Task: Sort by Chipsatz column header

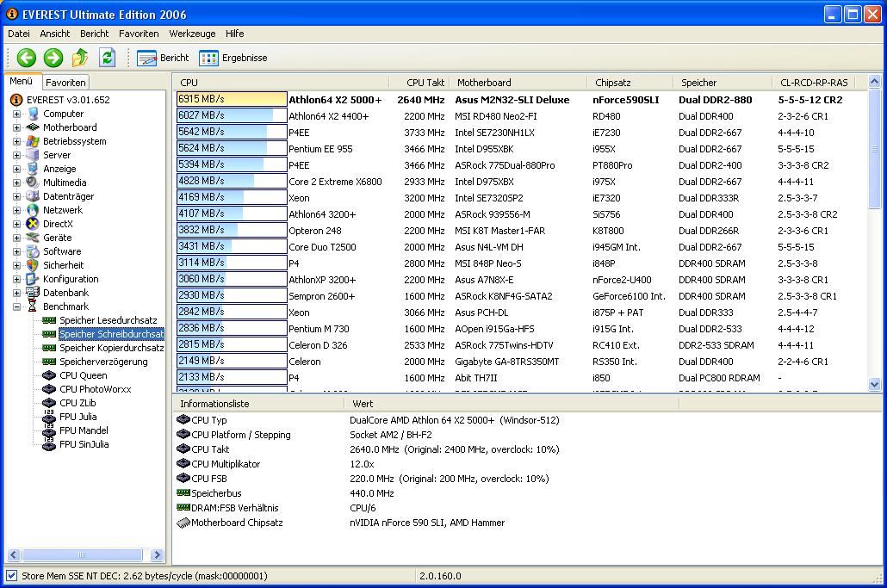Action: click(x=630, y=83)
